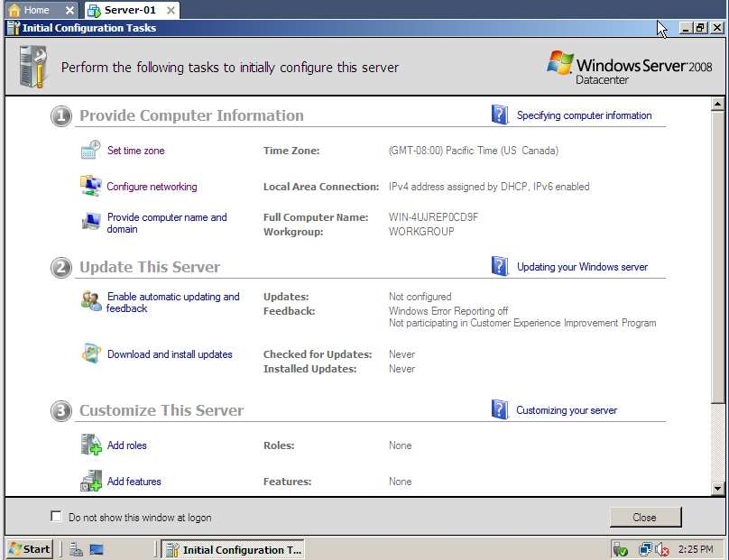Click the Close button
The image size is (729, 560).
click(645, 518)
